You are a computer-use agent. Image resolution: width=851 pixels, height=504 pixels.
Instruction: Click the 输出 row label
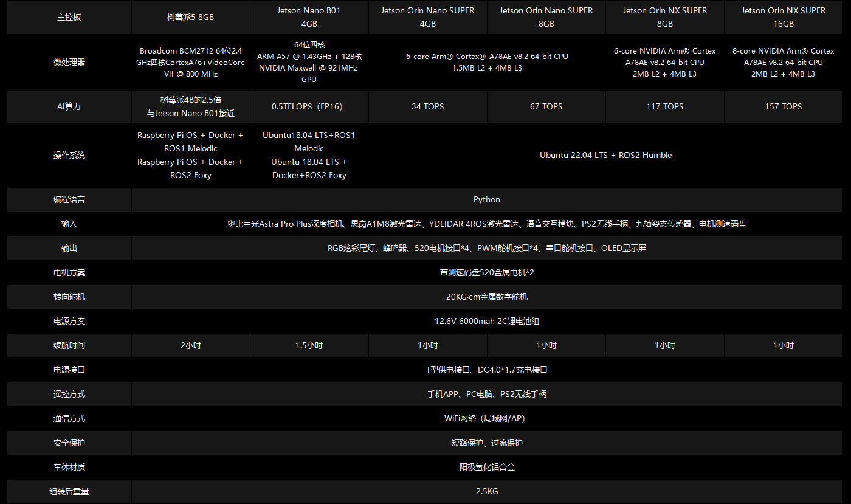click(69, 248)
